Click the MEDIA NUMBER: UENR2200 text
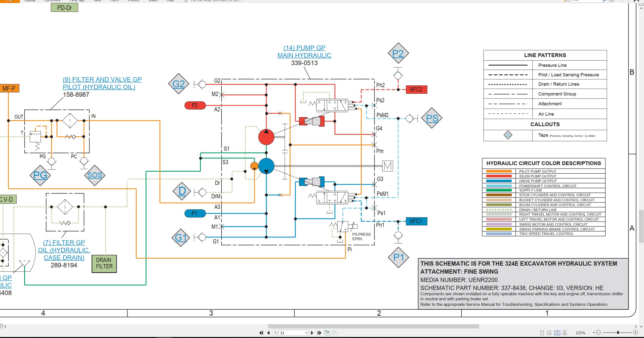Screen dimensions: 644x338 pyautogui.click(x=459, y=280)
